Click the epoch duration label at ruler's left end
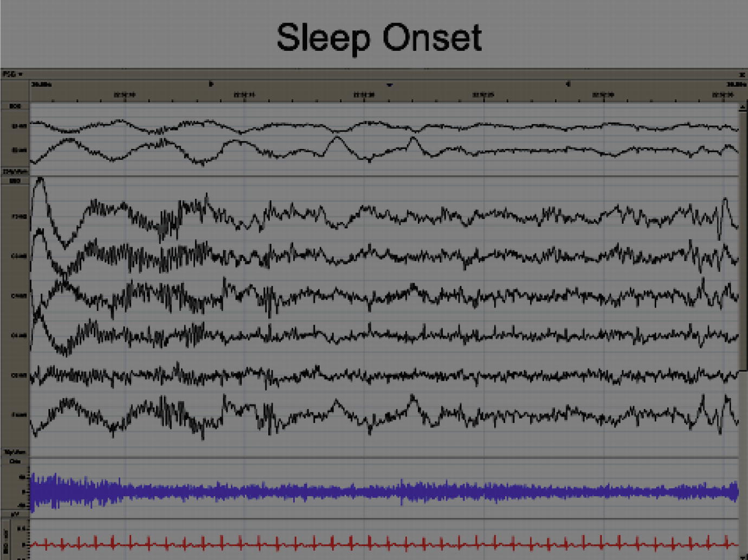Screen dimensions: 748x560 [42, 84]
